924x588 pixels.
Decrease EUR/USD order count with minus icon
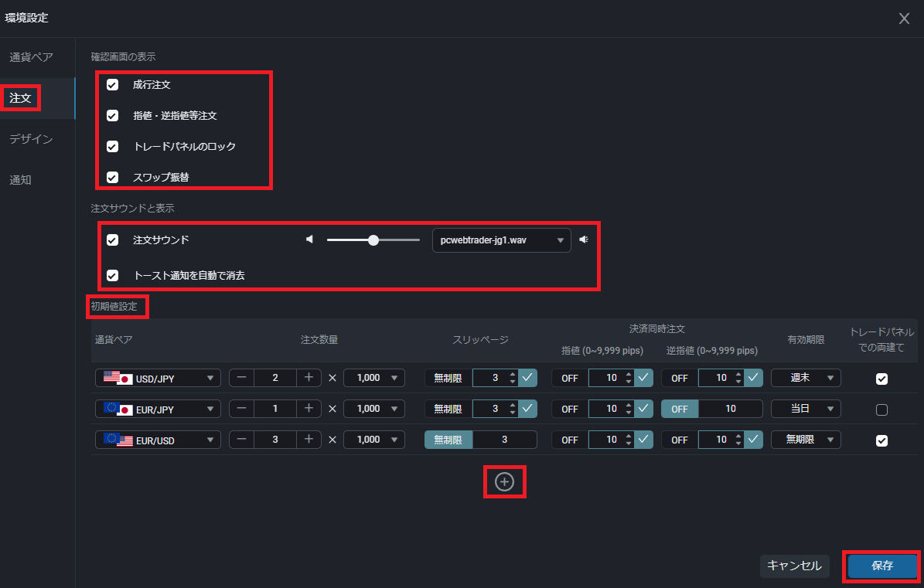(242, 440)
